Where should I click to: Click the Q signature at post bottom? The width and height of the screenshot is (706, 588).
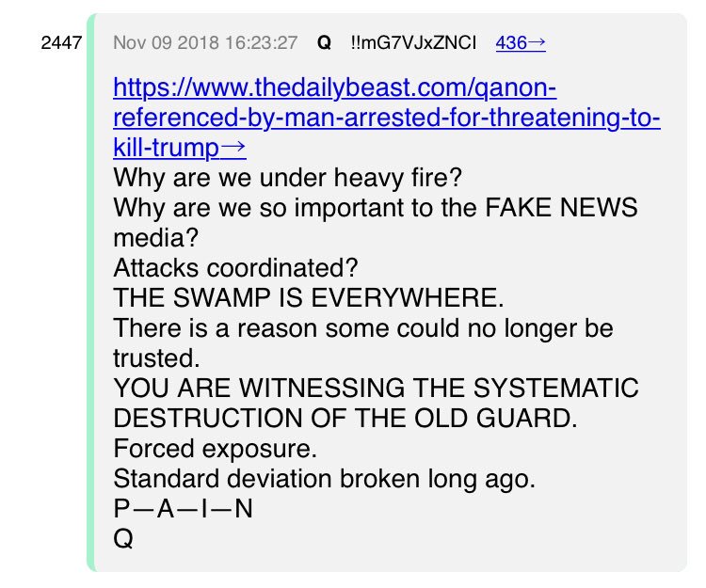[x=123, y=539]
